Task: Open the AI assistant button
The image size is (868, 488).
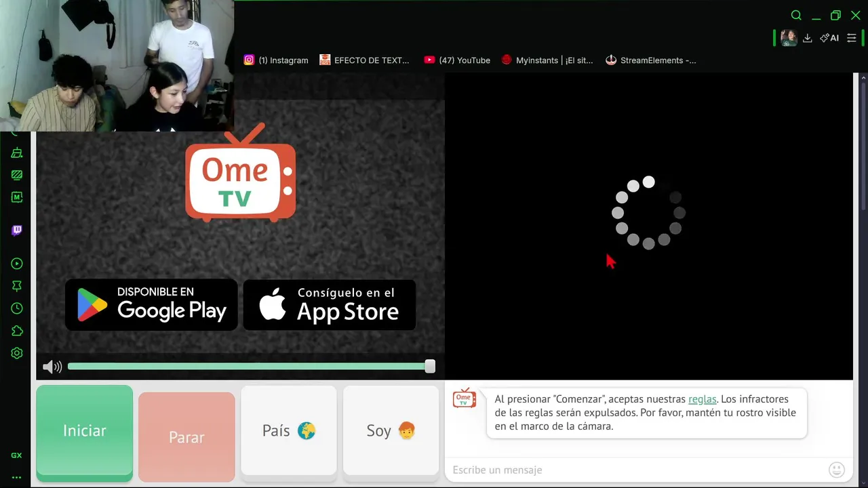Action: click(829, 38)
